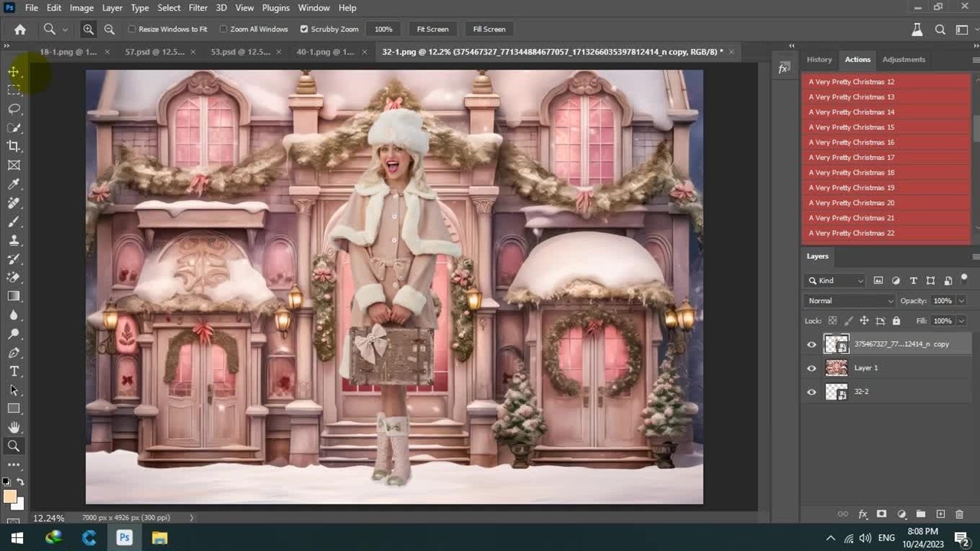980x551 pixels.
Task: Select the Crop tool
Action: tap(14, 146)
